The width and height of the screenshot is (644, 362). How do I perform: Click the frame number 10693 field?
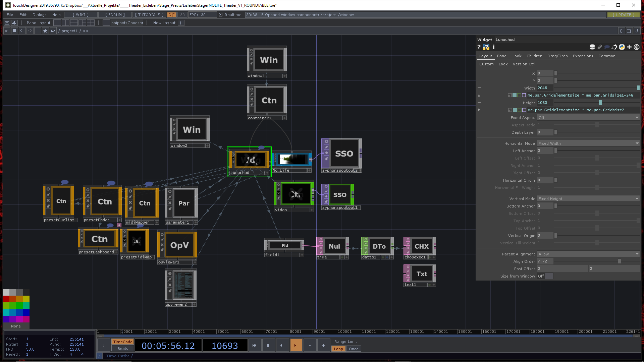225,346
